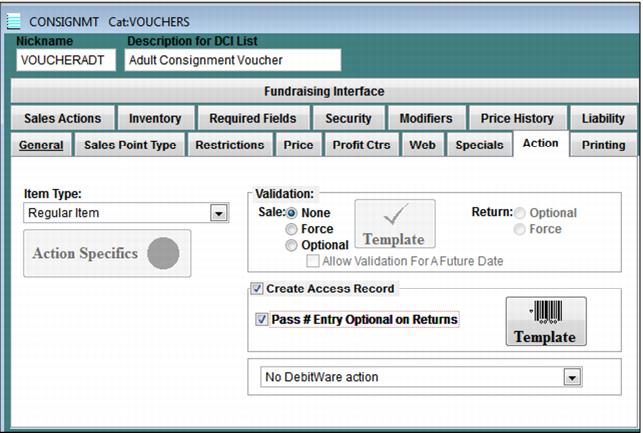Switch to the Sales Actions tab
The image size is (643, 433).
[62, 118]
